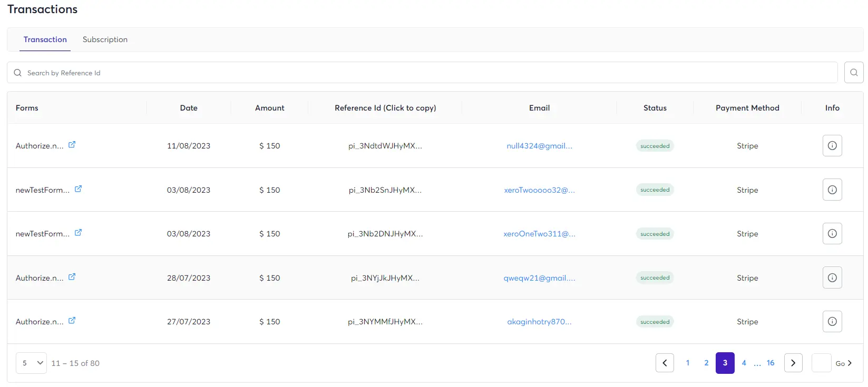The image size is (868, 387).
Task: Open external link icon for 28/07/2023 Authorize.n form
Action: point(72,277)
